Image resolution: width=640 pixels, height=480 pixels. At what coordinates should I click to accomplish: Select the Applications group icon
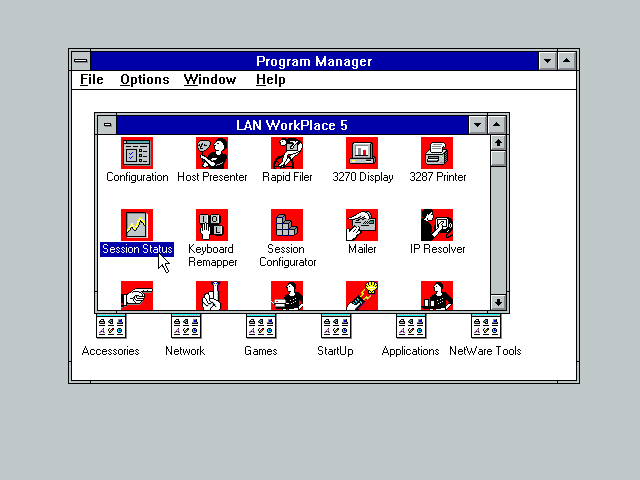pos(411,326)
